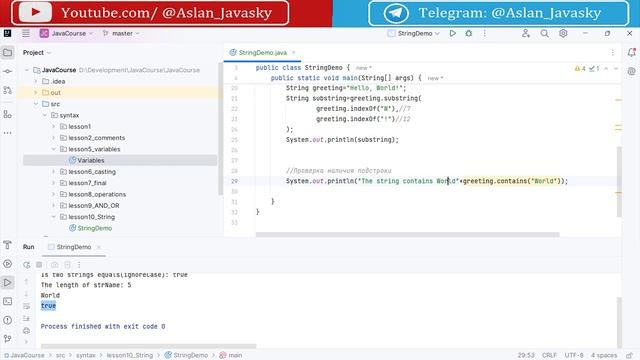Change 4 spaces indent setting
Screen dimensions: 640x360
(x=604, y=356)
